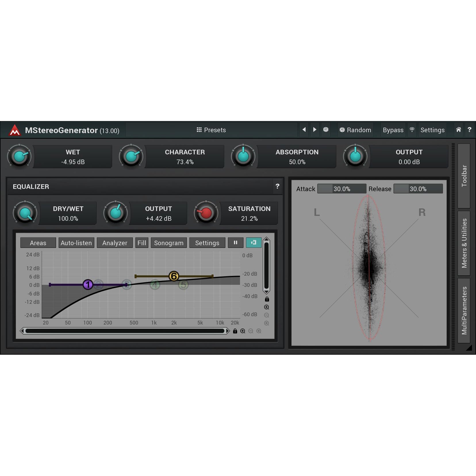Click the dice randomize icon beside arrows
Image resolution: width=476 pixels, height=476 pixels.
pos(326,130)
